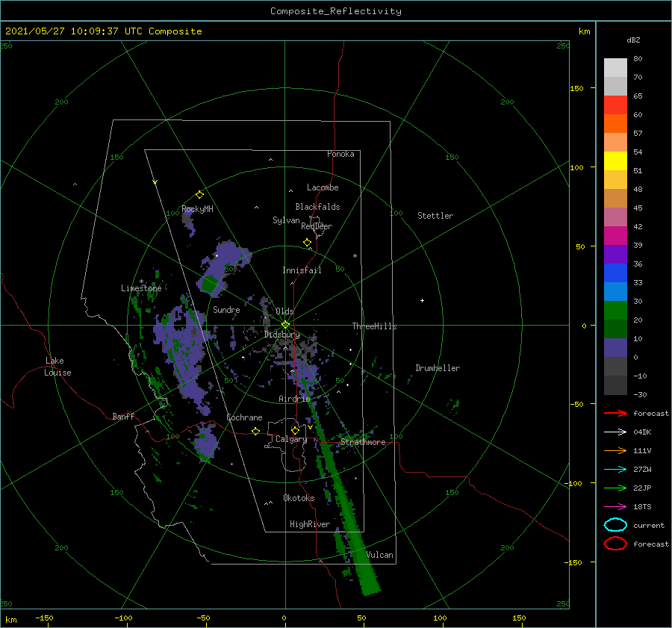Image resolution: width=672 pixels, height=628 pixels.
Task: Click the -100 tick on bottom axis
Action: (123, 618)
